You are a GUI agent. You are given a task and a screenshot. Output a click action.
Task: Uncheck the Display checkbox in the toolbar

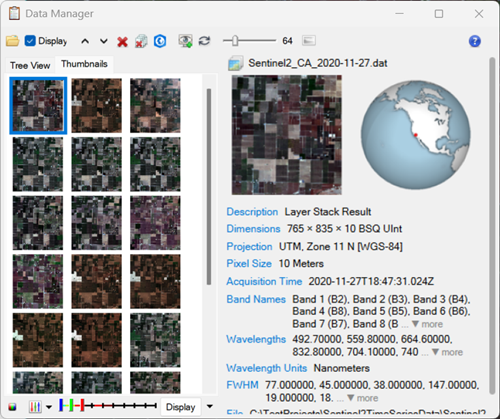[x=30, y=41]
